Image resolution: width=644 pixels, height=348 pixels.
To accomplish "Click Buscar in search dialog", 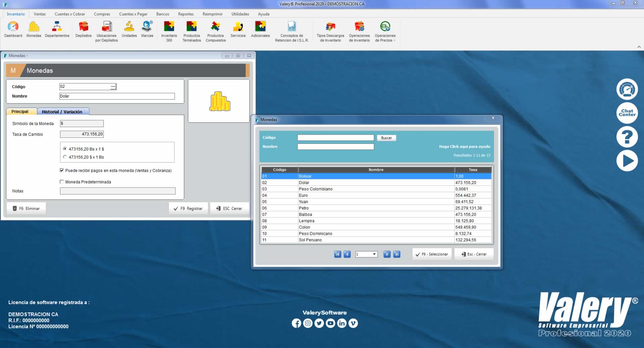I will pyautogui.click(x=387, y=138).
